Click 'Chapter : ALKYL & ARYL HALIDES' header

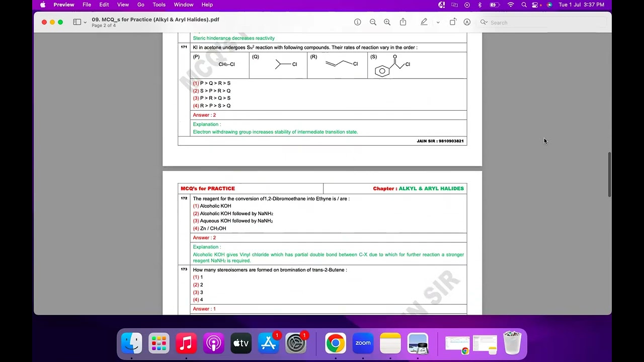tap(418, 188)
